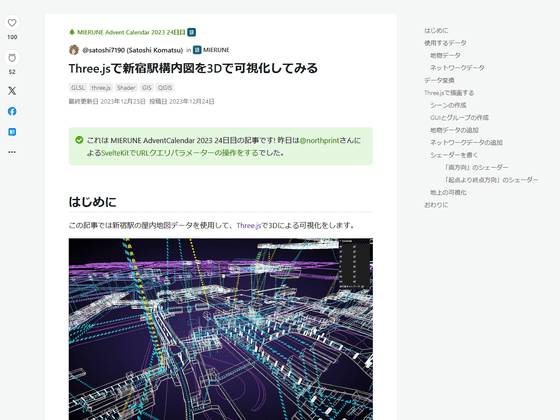Click the green check icon in the notice

[79, 140]
